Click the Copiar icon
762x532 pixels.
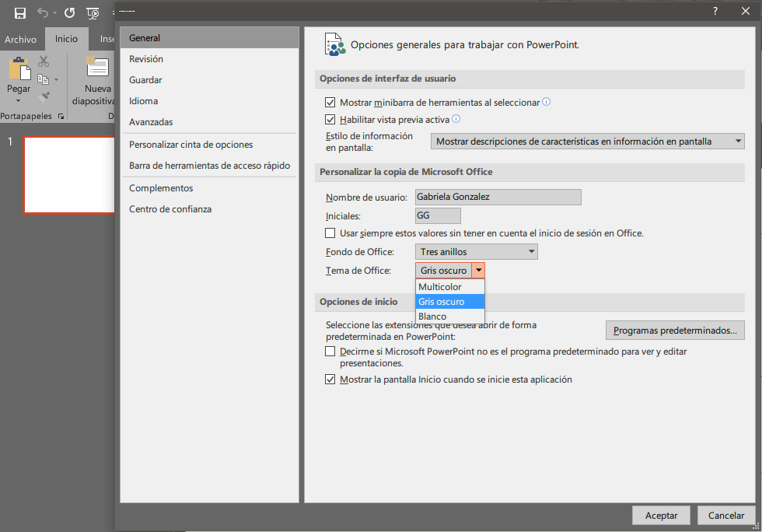click(43, 77)
